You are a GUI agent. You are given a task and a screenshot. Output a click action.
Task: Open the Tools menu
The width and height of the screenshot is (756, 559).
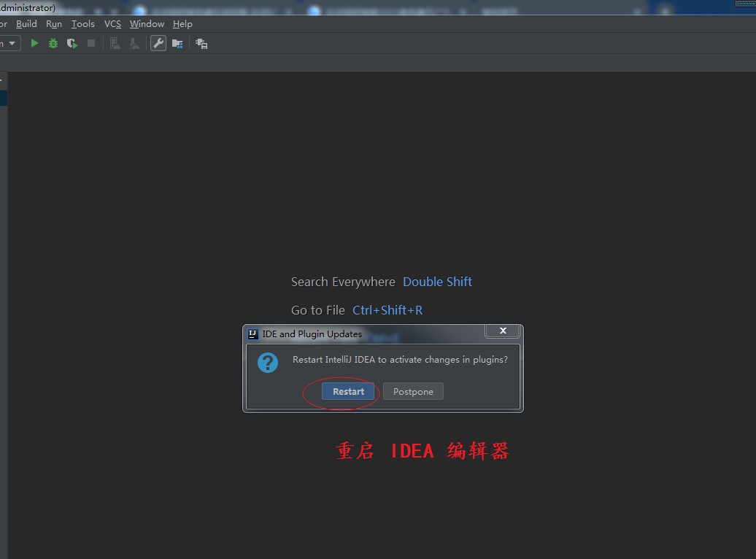pyautogui.click(x=83, y=23)
